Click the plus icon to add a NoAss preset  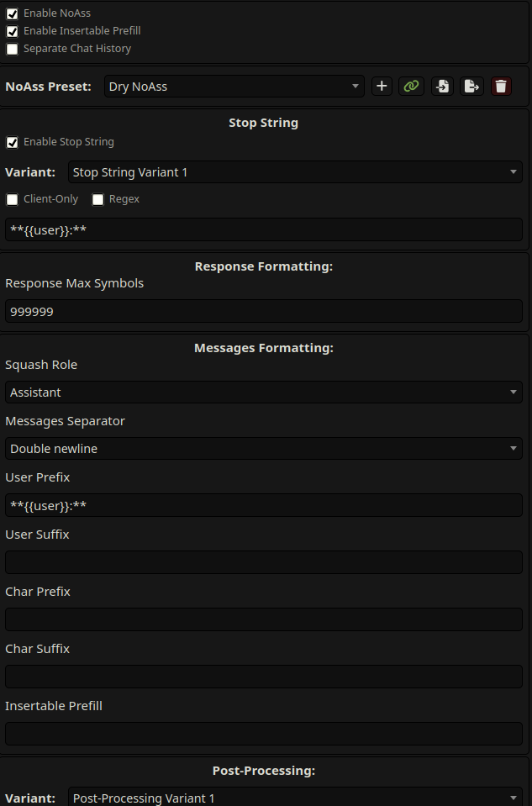coord(382,86)
